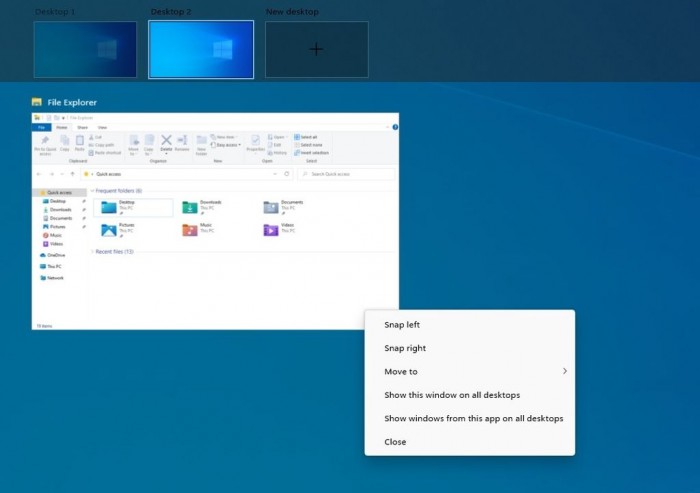The width and height of the screenshot is (700, 493).
Task: Select the Pictures folder icon in Frequent folders
Action: 109,230
